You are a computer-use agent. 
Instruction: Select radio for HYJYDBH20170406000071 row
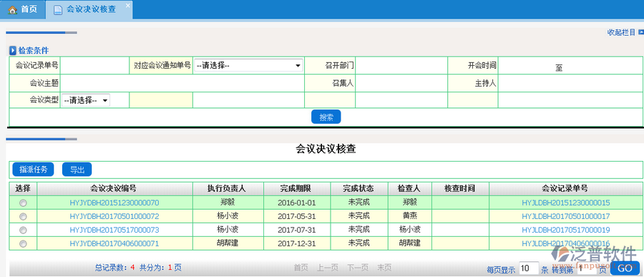pyautogui.click(x=23, y=243)
